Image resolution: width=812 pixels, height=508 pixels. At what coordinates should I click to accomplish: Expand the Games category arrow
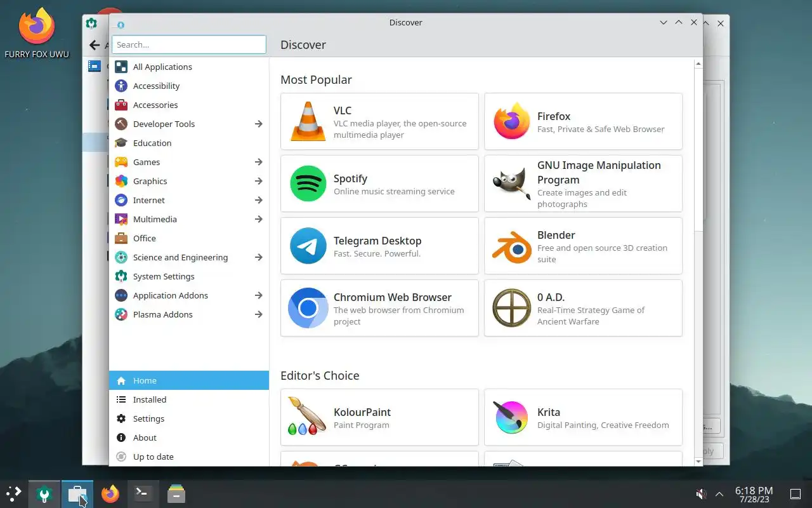(258, 162)
